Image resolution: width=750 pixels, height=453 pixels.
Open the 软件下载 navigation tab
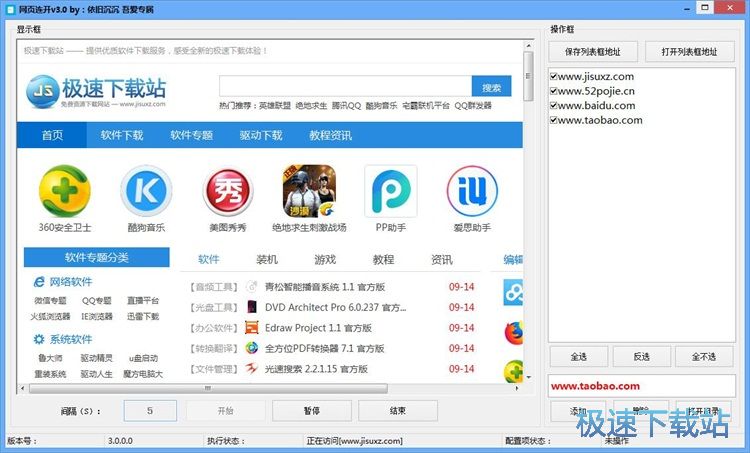(x=122, y=135)
